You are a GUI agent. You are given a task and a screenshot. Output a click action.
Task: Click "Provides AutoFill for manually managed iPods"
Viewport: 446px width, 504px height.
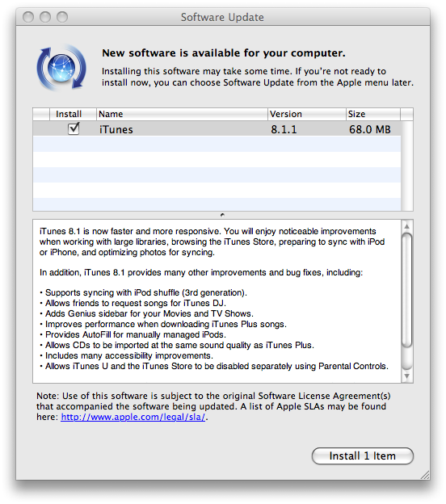click(x=133, y=334)
